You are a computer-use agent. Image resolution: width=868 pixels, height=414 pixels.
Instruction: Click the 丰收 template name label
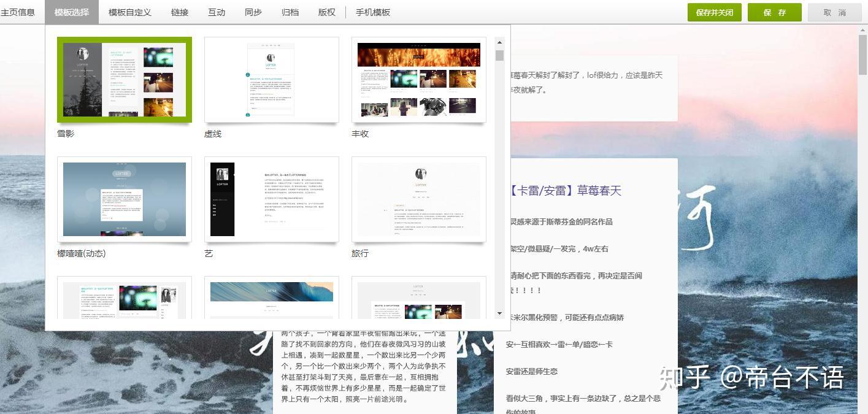point(360,133)
